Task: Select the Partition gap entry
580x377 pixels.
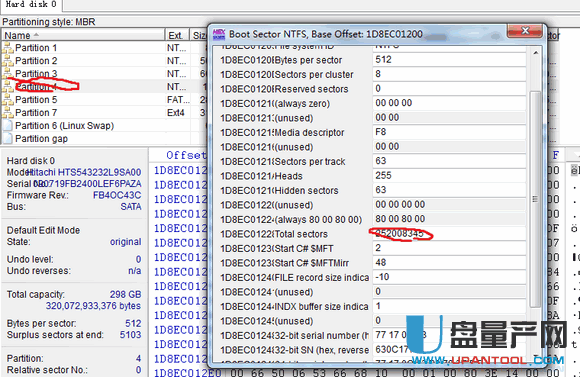Action: coord(105,139)
